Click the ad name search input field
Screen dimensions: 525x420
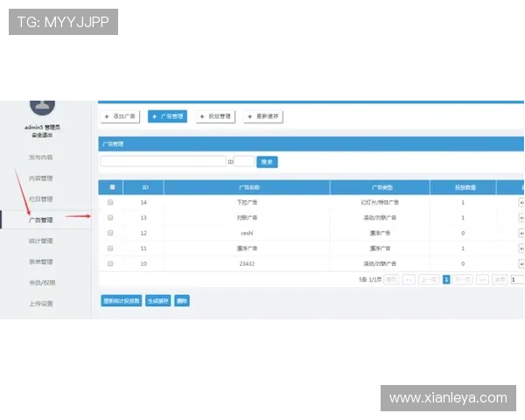pyautogui.click(x=164, y=162)
